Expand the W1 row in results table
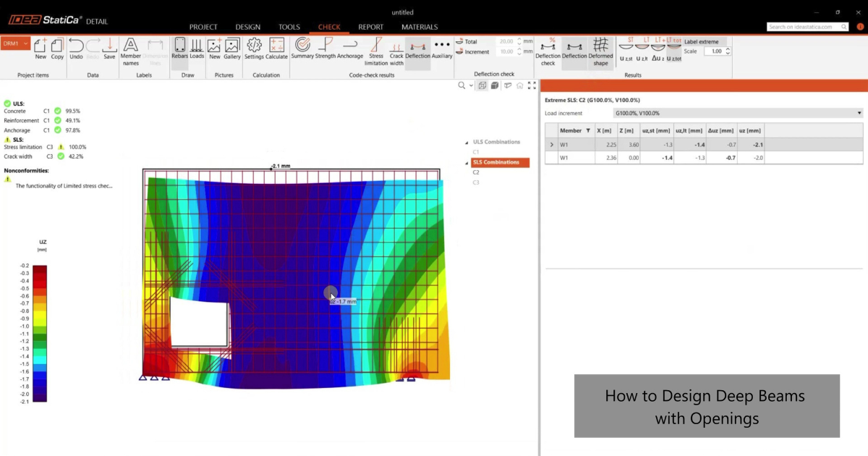868x456 pixels. (551, 144)
